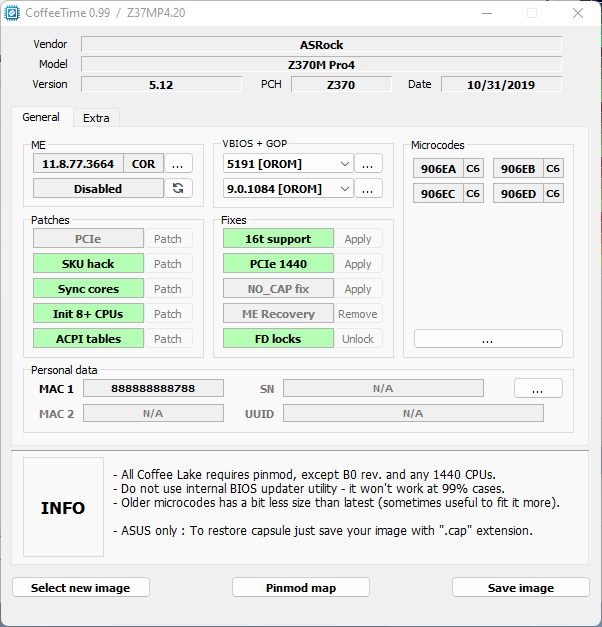Image resolution: width=602 pixels, height=627 pixels.
Task: Select the 906ED microcode entry
Action: [518, 194]
